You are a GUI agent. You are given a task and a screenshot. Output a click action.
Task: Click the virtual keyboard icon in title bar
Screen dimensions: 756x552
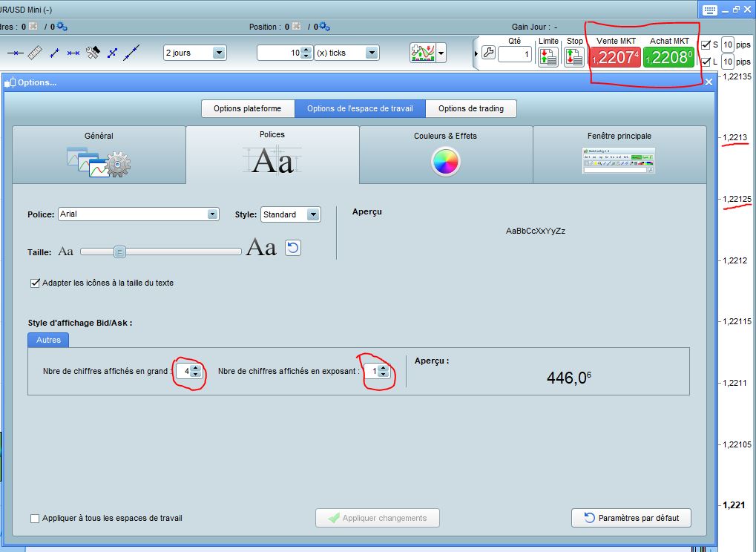pyautogui.click(x=709, y=10)
